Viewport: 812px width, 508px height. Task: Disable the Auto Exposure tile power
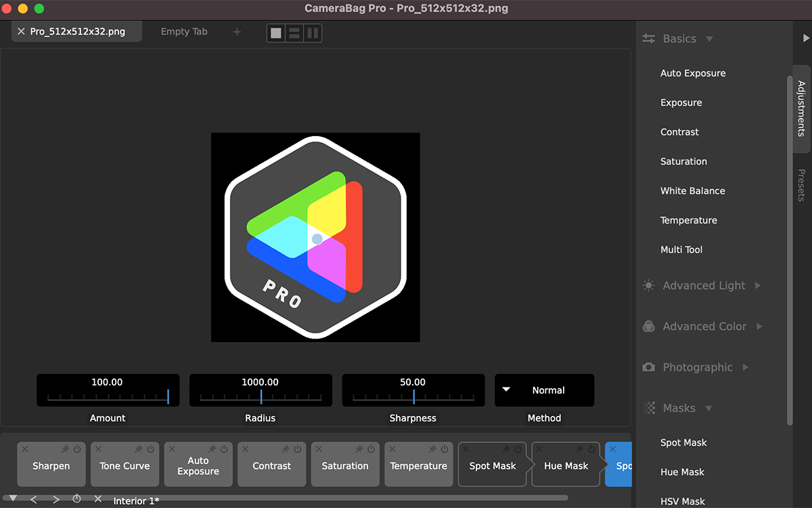coord(224,449)
